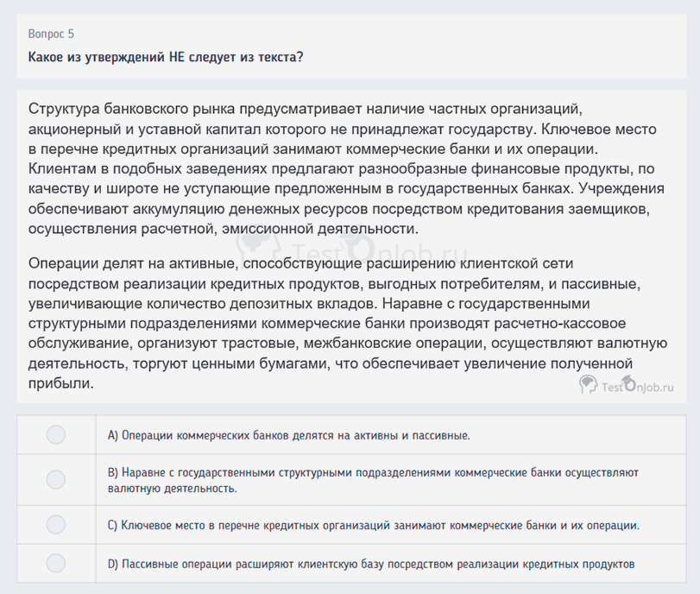This screenshot has height=594, width=700.
Task: Click the row containing option D
Action: click(345, 564)
